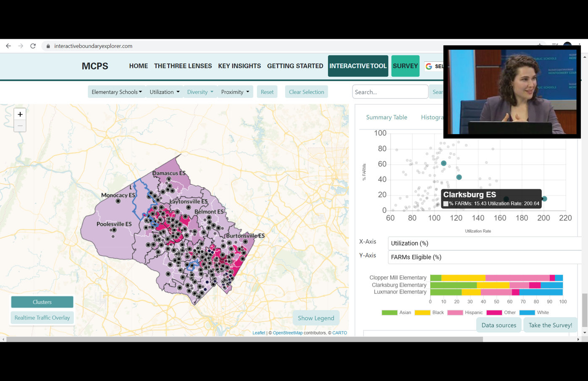Zoom in on the map with the plus icon
The width and height of the screenshot is (588, 381).
(20, 114)
